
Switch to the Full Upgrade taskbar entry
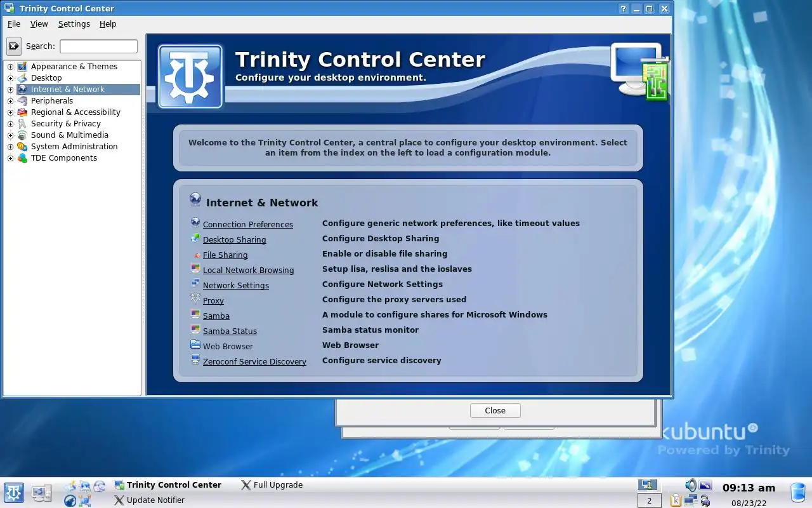coord(272,485)
